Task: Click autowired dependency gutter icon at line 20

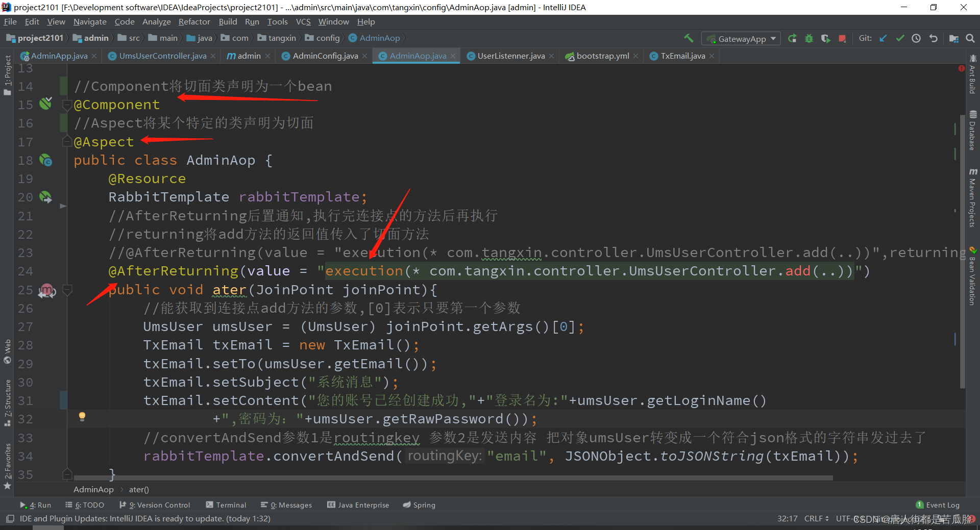Action: pos(46,197)
